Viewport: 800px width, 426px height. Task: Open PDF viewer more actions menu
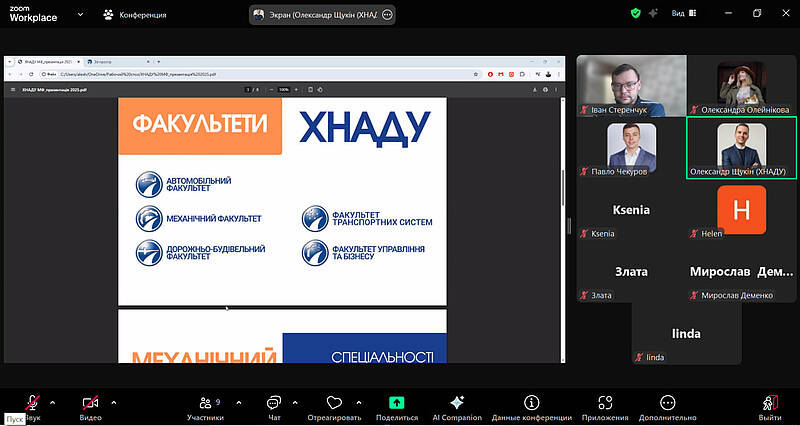(556, 90)
